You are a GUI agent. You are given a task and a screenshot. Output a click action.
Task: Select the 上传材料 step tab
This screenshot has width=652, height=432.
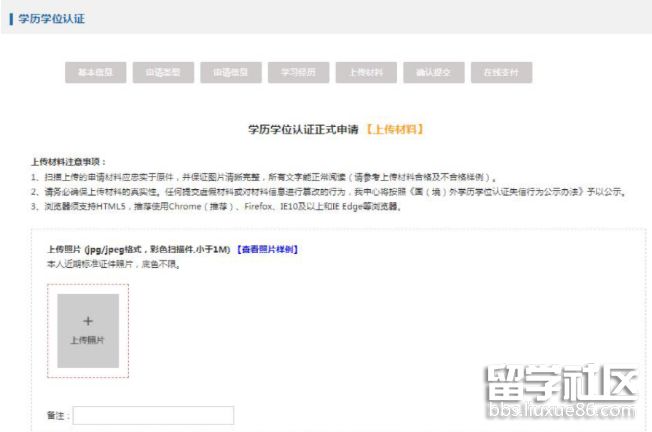[366, 73]
